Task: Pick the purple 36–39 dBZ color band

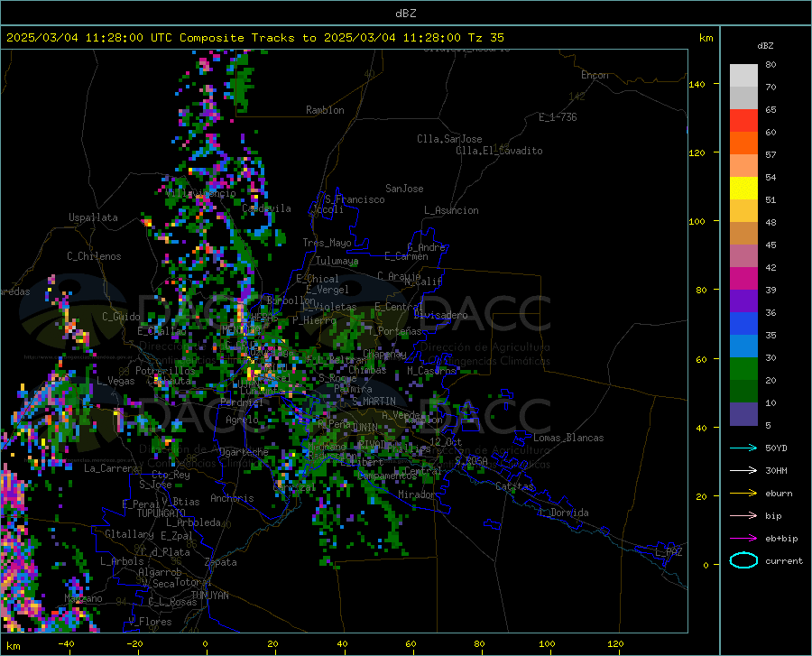Action: [743, 301]
